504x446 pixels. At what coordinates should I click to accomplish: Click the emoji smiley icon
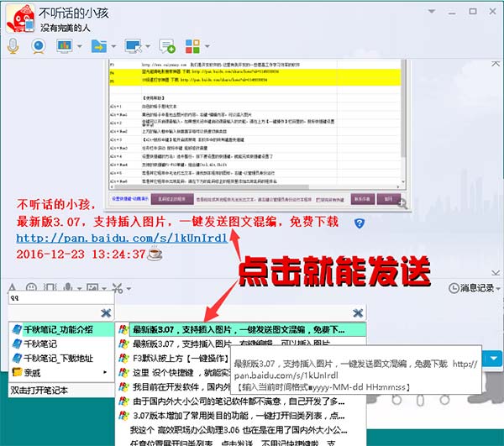point(31,287)
